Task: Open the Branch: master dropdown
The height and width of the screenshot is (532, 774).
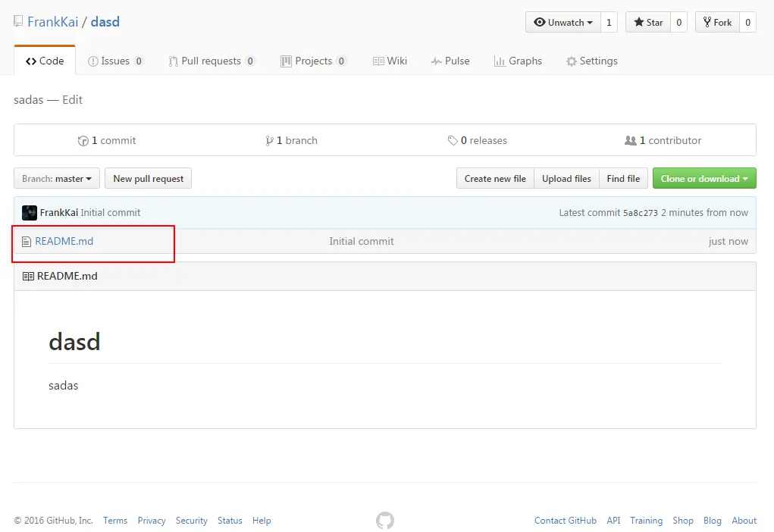Action: 57,178
